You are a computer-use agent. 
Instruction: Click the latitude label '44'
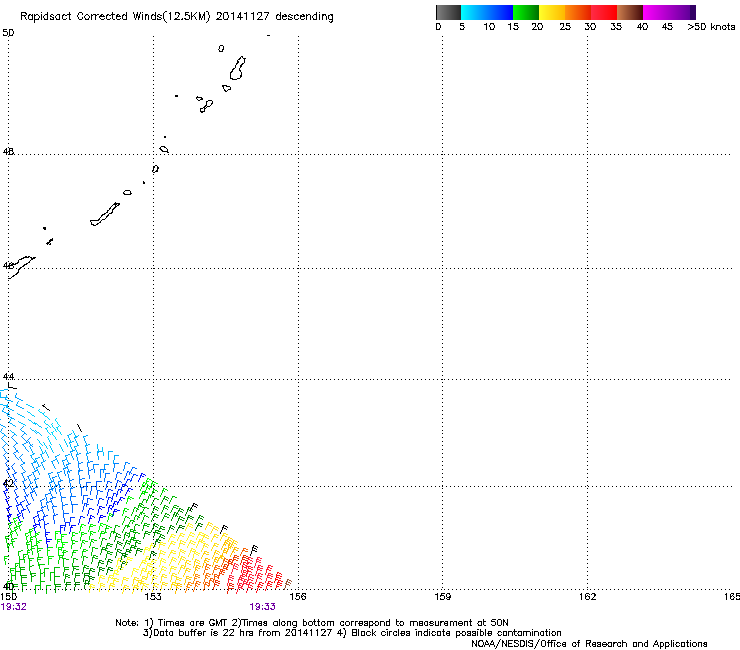(8, 376)
